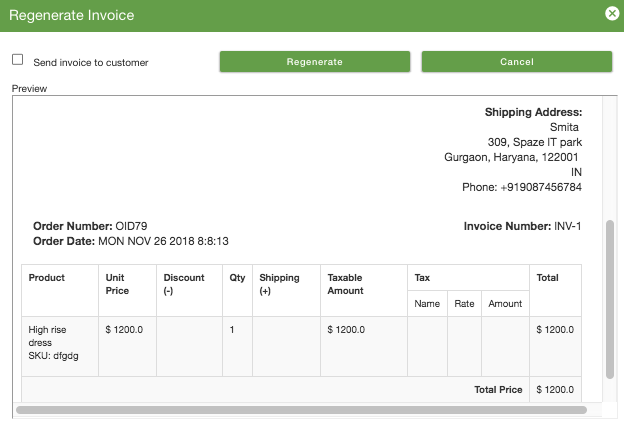Click the Cancel button
Image resolution: width=624 pixels, height=424 pixels.
coord(517,62)
